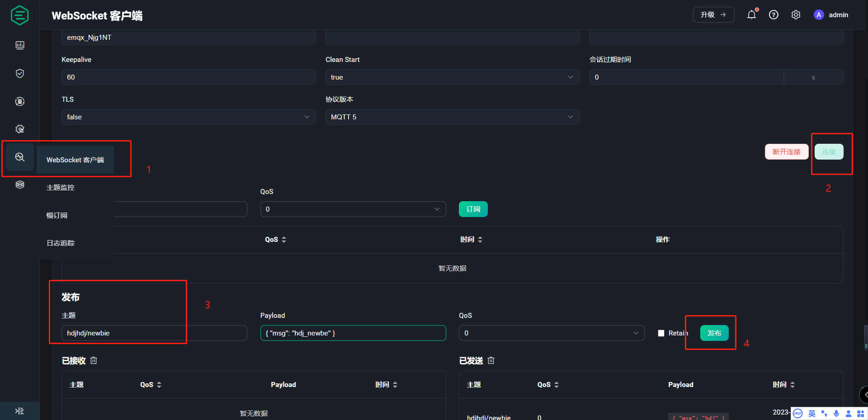The height and width of the screenshot is (420, 868).
Task: Open the stacked layers sidebar icon
Action: (20, 184)
